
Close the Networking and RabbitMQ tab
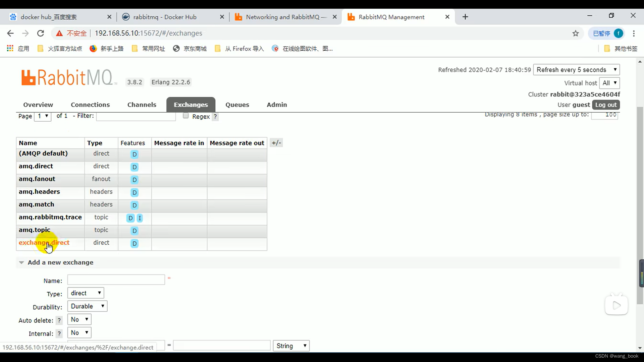pos(335,17)
